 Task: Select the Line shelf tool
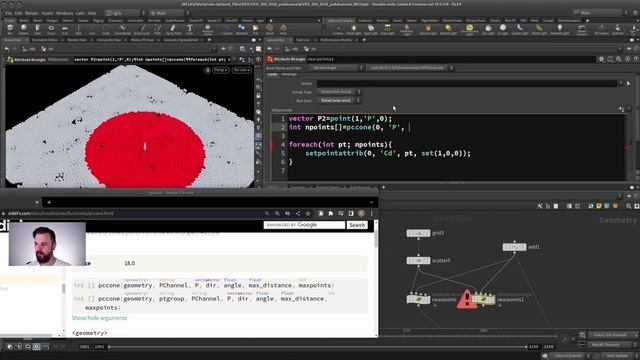[92, 29]
